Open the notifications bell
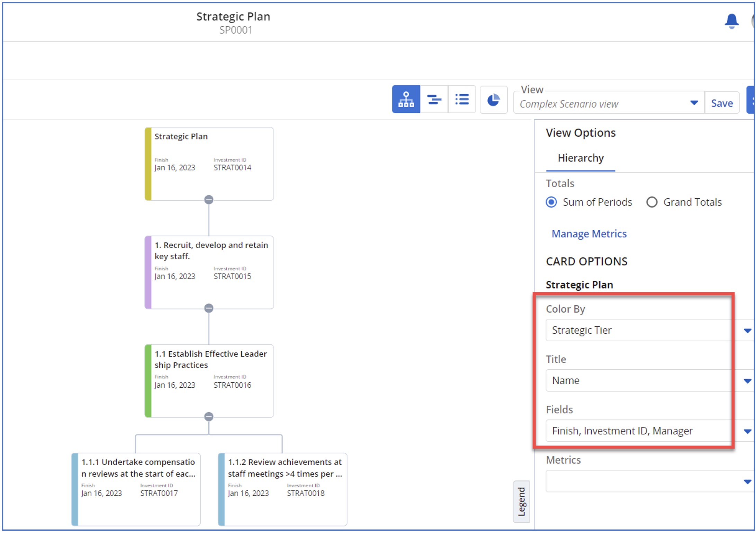756x533 pixels. coord(731,21)
